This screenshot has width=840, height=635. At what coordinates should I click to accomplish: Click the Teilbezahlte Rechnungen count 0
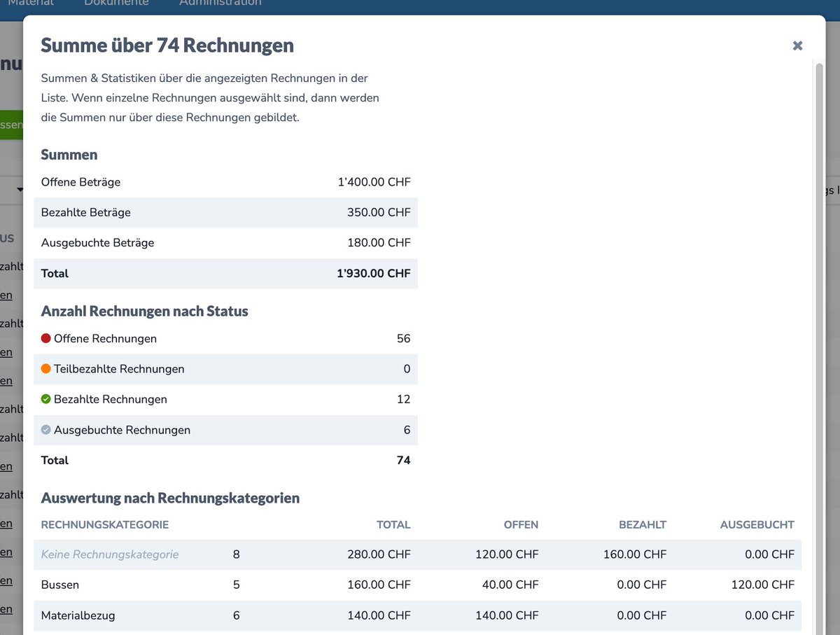click(x=407, y=369)
